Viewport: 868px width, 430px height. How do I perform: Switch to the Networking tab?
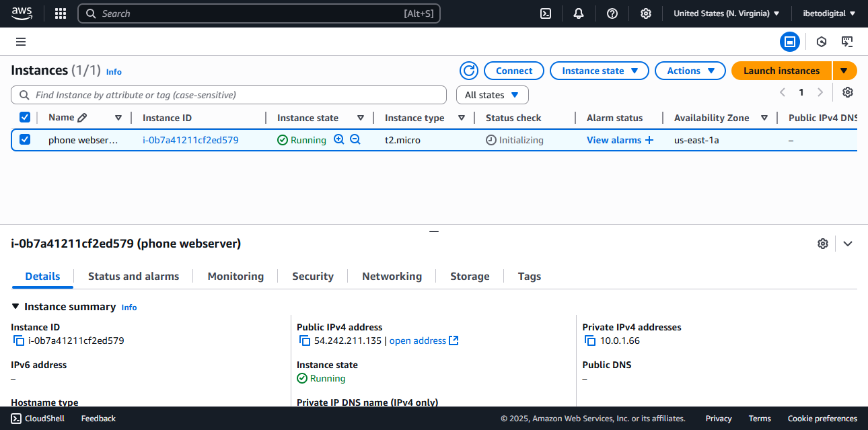392,276
